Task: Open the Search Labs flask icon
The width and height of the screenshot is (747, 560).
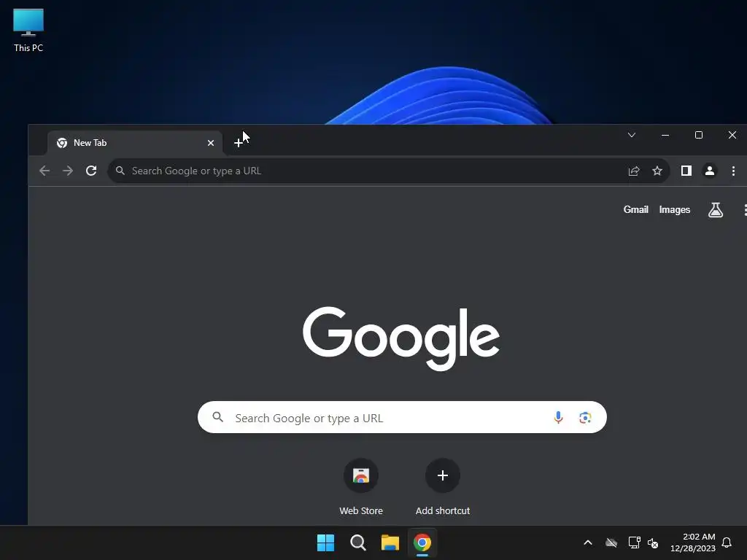Action: pyautogui.click(x=716, y=209)
